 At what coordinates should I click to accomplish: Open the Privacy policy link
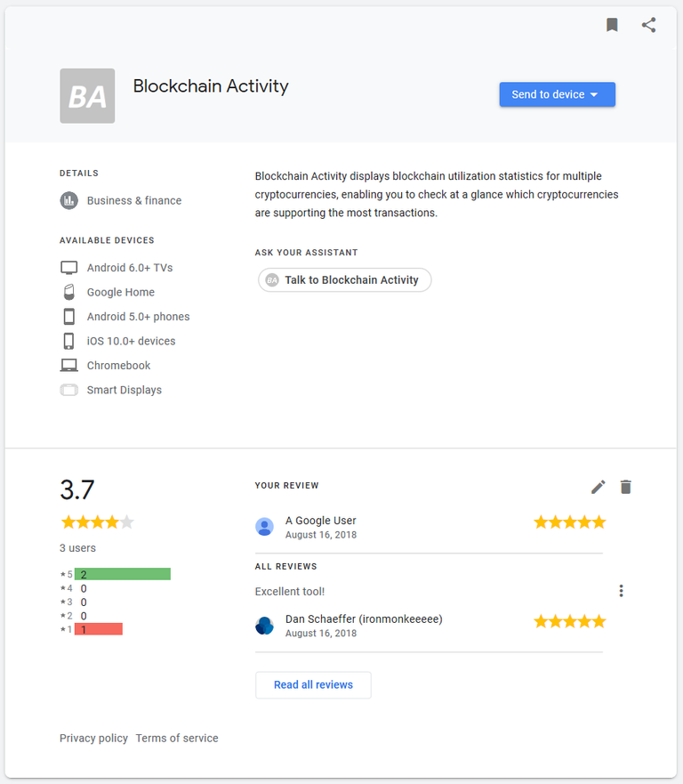[x=93, y=738]
